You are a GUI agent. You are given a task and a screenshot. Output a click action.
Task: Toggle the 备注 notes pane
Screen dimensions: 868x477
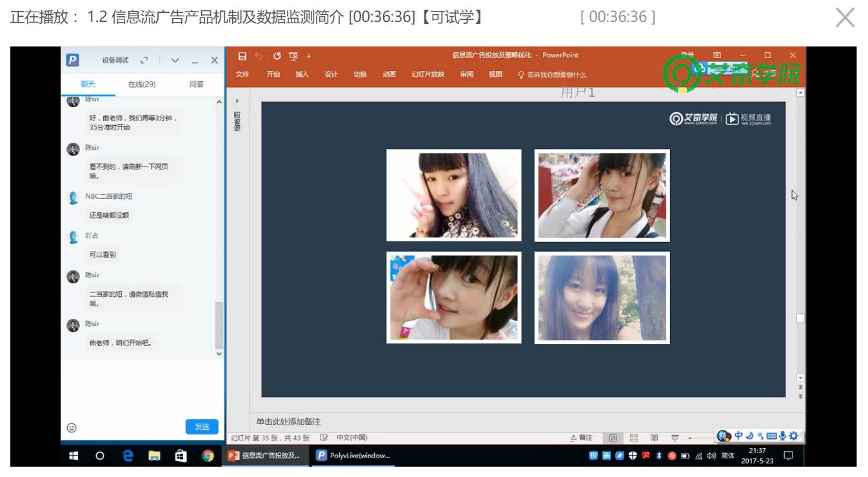pos(581,438)
